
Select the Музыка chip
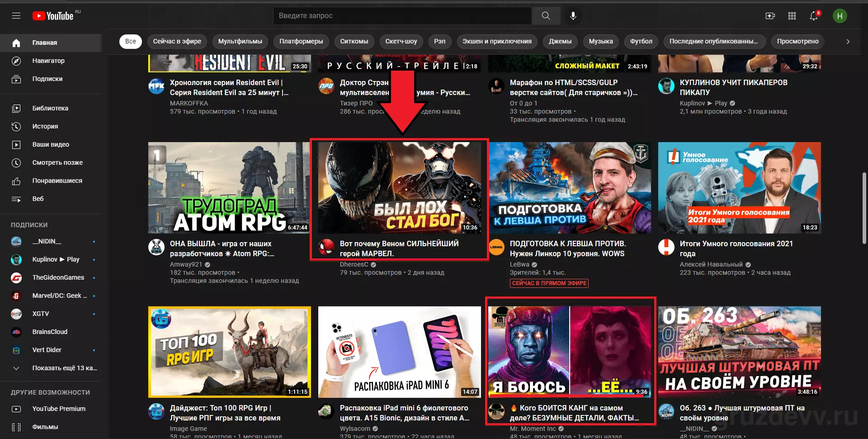[601, 41]
